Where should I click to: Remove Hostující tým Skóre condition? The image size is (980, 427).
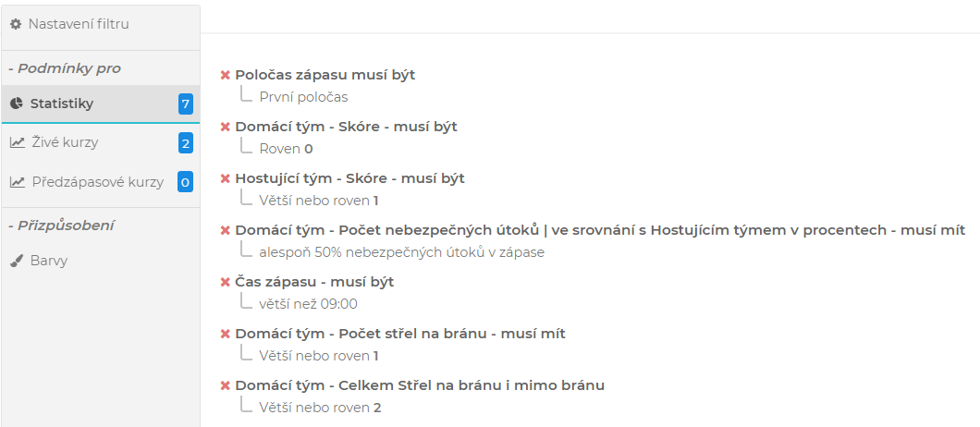click(225, 178)
